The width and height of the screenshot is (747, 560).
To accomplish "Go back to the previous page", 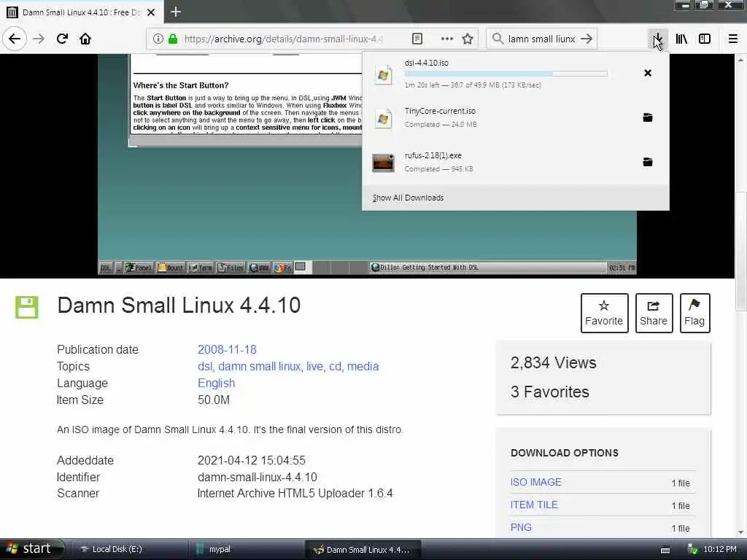I will (x=15, y=39).
